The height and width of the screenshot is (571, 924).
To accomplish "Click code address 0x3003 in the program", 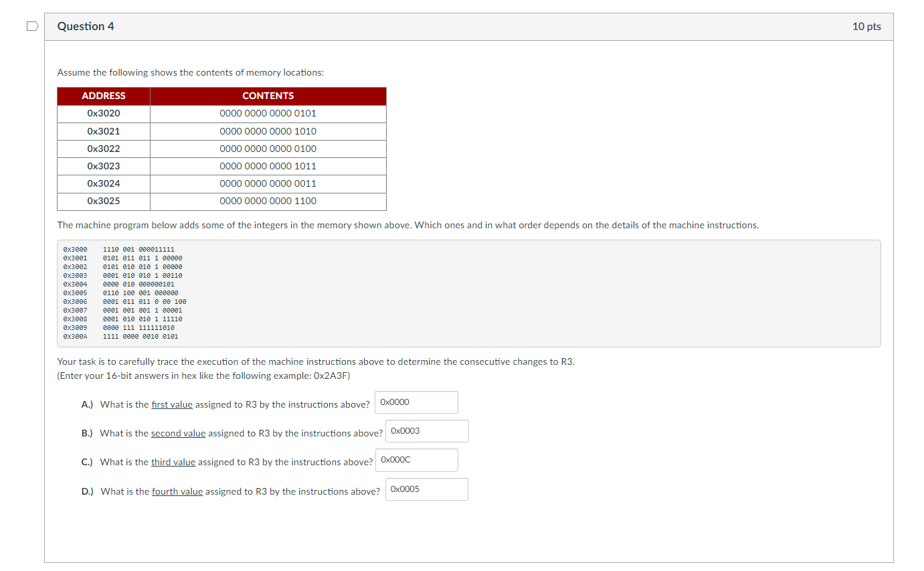I will (75, 276).
